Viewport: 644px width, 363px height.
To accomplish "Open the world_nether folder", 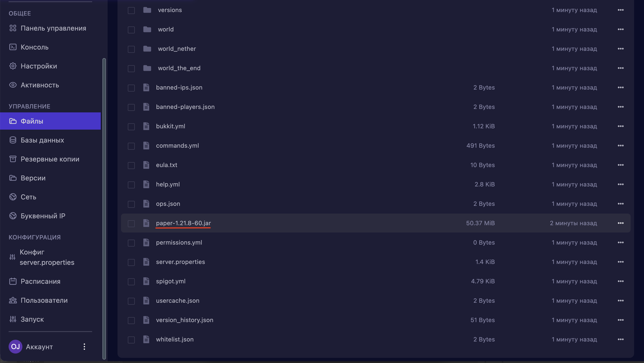I will coord(177,49).
